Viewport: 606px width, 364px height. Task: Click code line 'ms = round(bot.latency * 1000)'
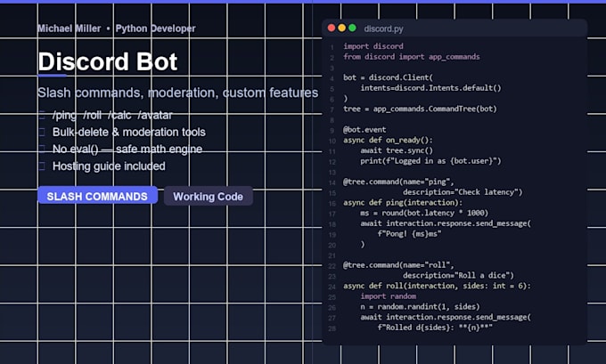point(424,213)
